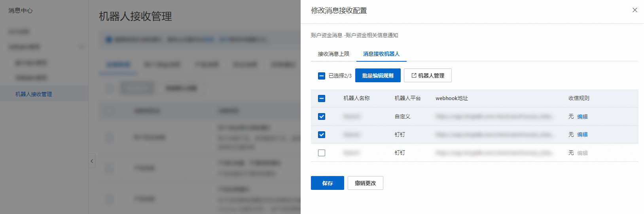Click the 机器人名称 column header
Image resolution: width=644 pixels, height=214 pixels.
(356, 98)
